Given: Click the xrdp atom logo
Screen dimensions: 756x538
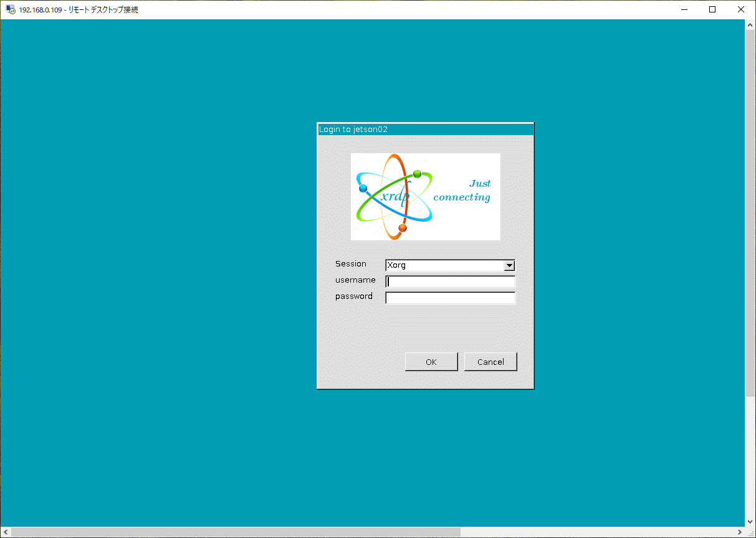Looking at the screenshot, I should (393, 197).
